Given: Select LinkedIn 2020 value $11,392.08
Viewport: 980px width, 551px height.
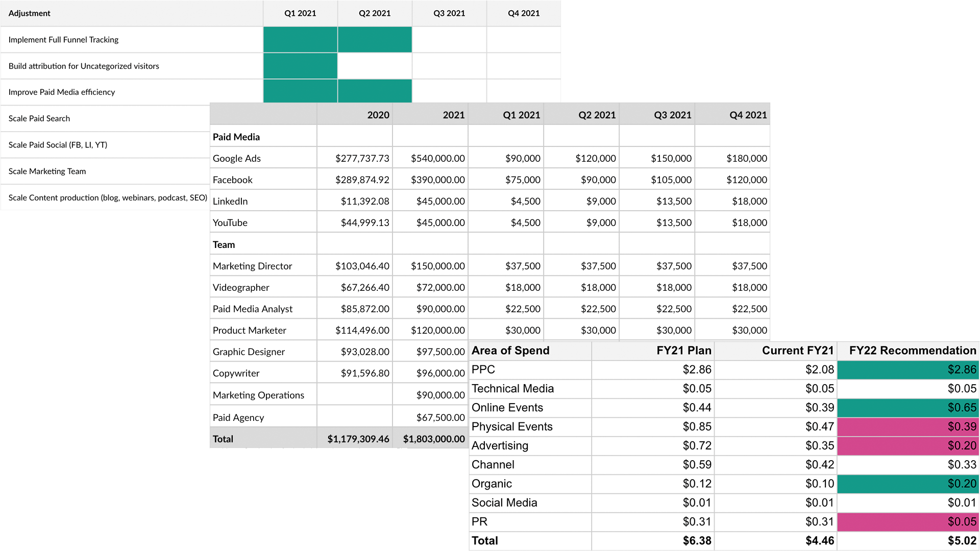Looking at the screenshot, I should pyautogui.click(x=365, y=201).
